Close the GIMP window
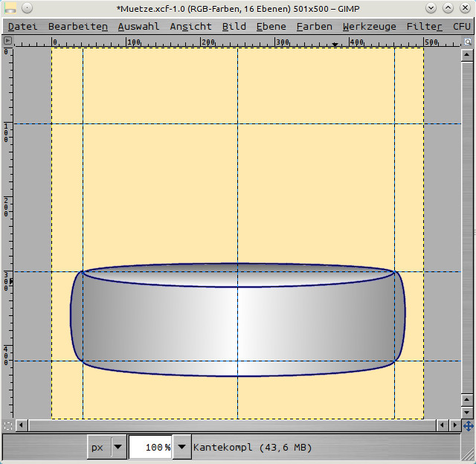The width and height of the screenshot is (476, 464). point(465,8)
